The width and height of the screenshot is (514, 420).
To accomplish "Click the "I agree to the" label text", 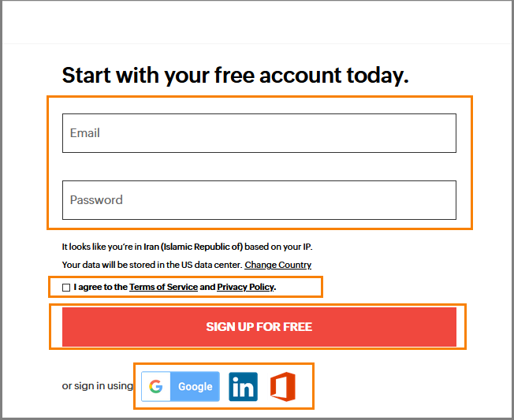I will click(x=100, y=288).
